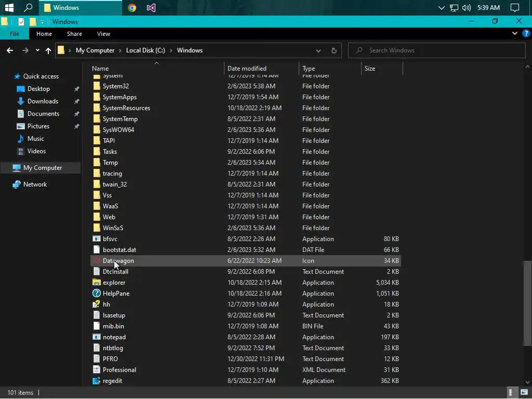Open the network tray icon
The image size is (532, 399).
454,7
